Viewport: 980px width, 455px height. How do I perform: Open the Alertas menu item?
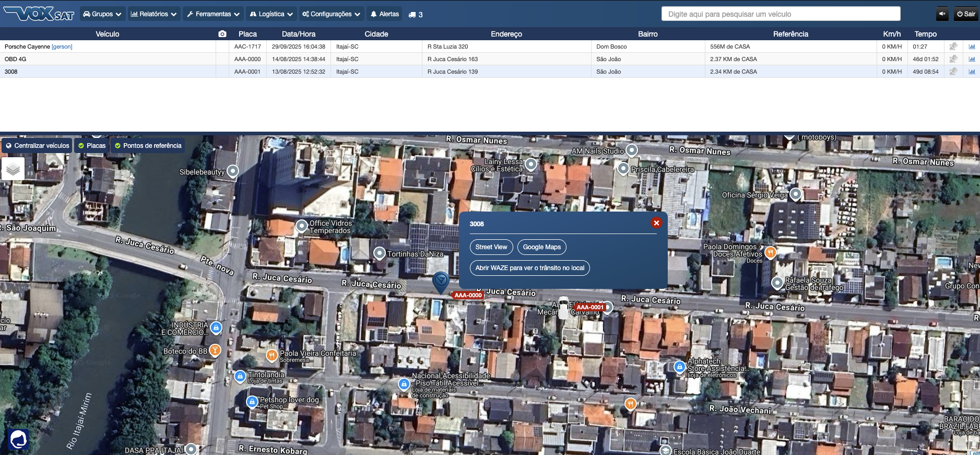(385, 14)
